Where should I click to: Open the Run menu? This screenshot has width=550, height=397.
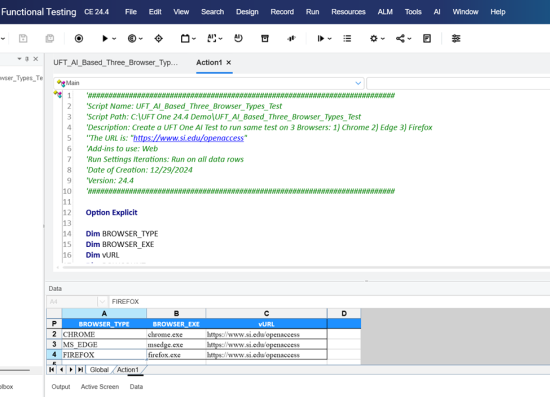click(313, 12)
